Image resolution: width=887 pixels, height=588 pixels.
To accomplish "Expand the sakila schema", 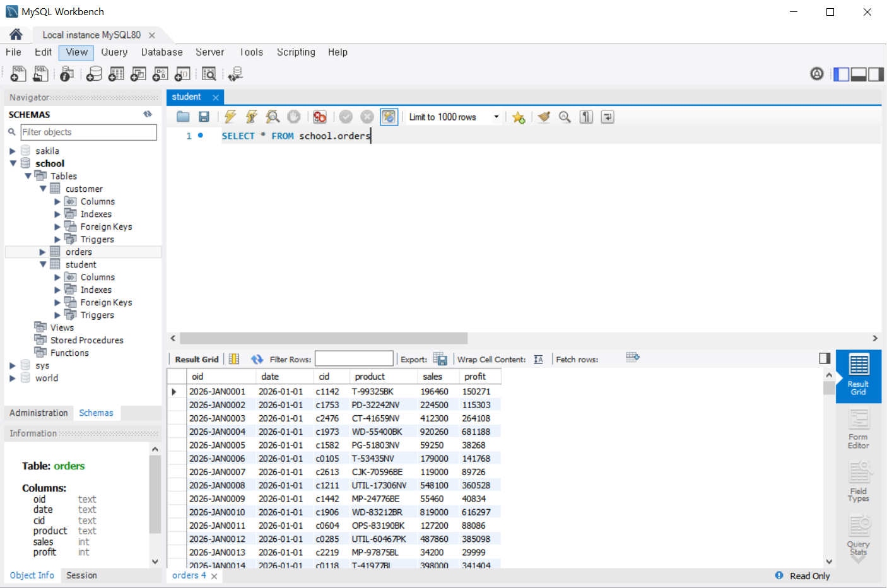I will tap(13, 151).
